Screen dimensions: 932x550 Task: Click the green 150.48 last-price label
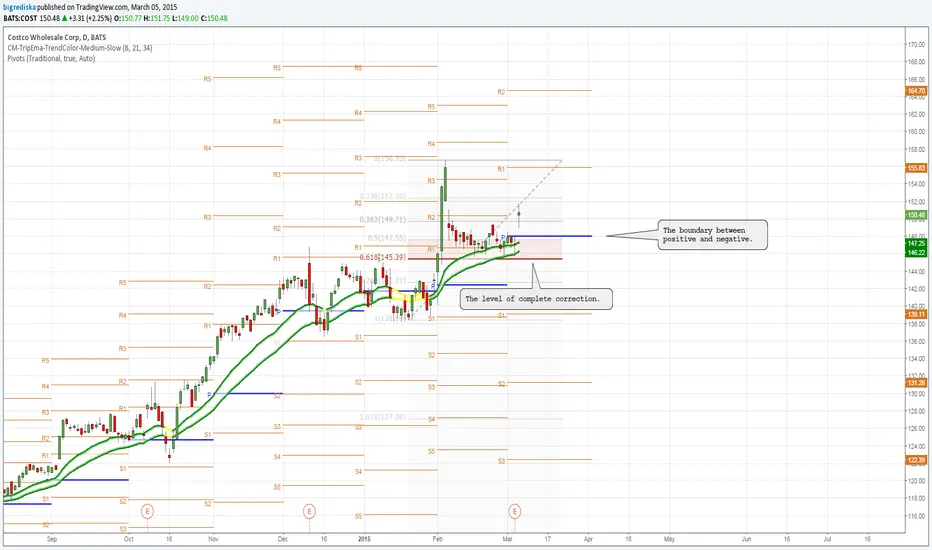click(x=916, y=215)
